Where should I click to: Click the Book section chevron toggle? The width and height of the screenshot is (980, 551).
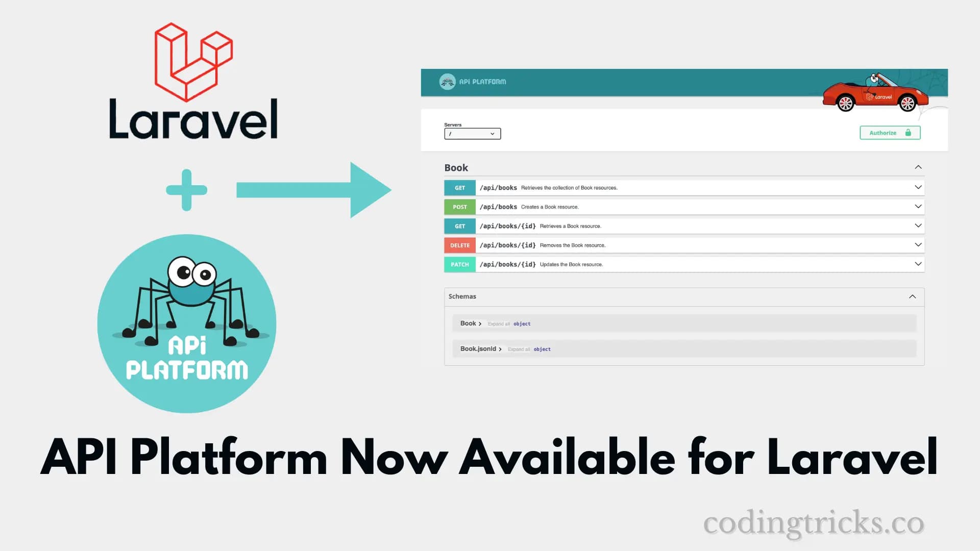pos(918,167)
